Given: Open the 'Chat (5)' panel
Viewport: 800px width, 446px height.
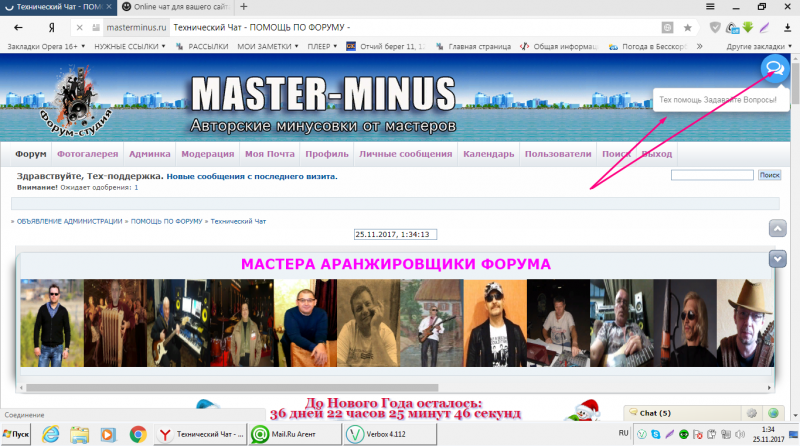Looking at the screenshot, I should [x=684, y=413].
